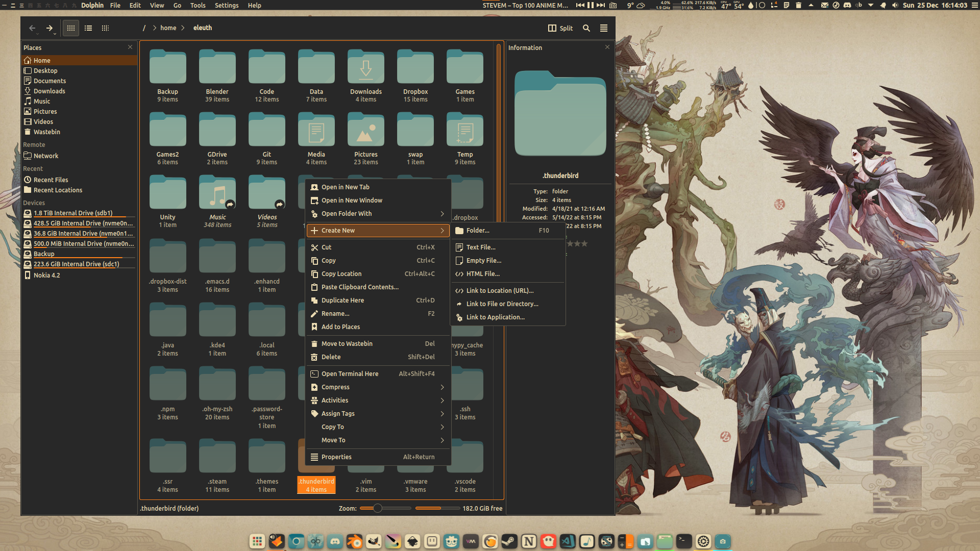Close the Places panel
The height and width of the screenshot is (551, 980).
[x=130, y=47]
